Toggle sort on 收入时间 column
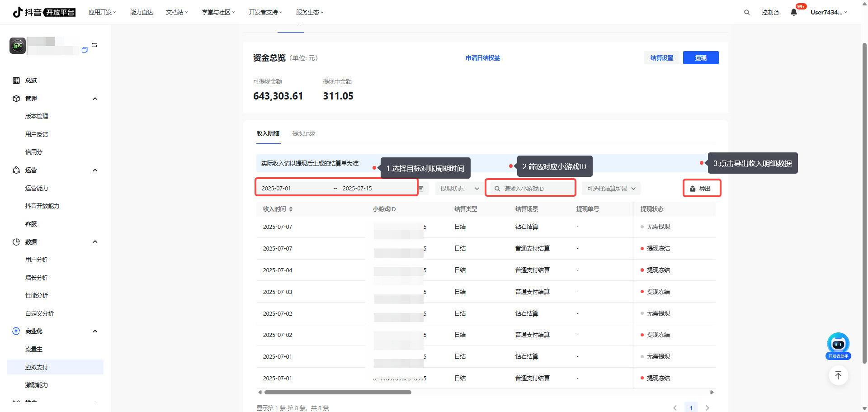Viewport: 868px width, 412px height. click(291, 209)
